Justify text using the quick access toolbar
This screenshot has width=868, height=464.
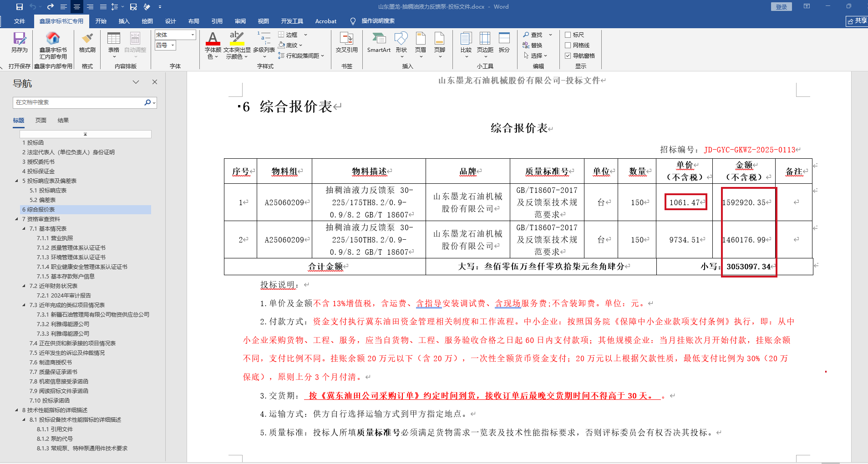pos(103,7)
